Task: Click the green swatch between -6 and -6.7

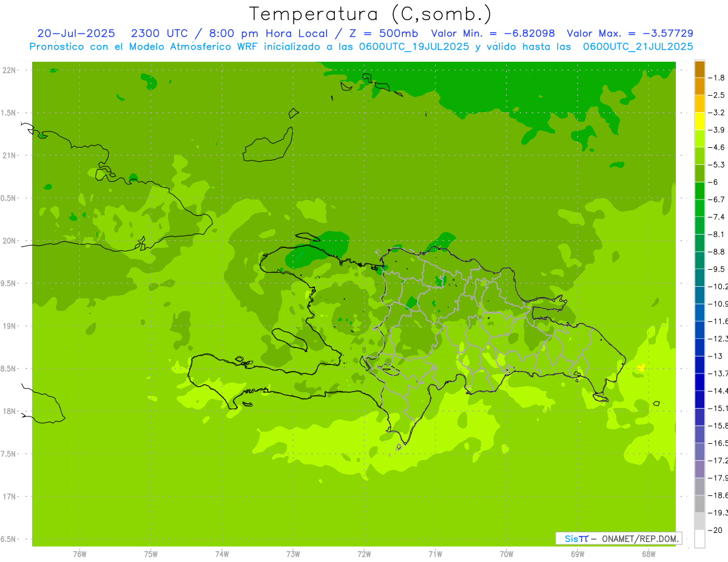Action: coord(699,191)
